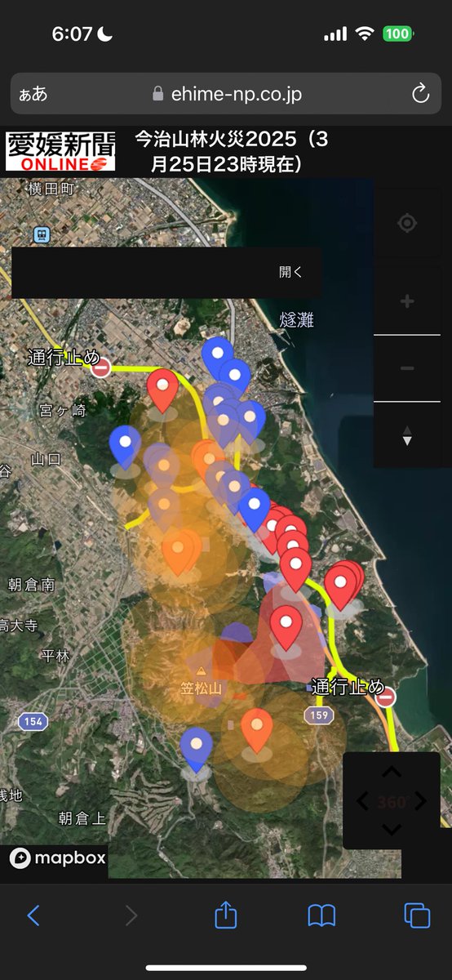Tap the Wi-Fi status icon
The height and width of the screenshot is (980, 452).
click(364, 34)
